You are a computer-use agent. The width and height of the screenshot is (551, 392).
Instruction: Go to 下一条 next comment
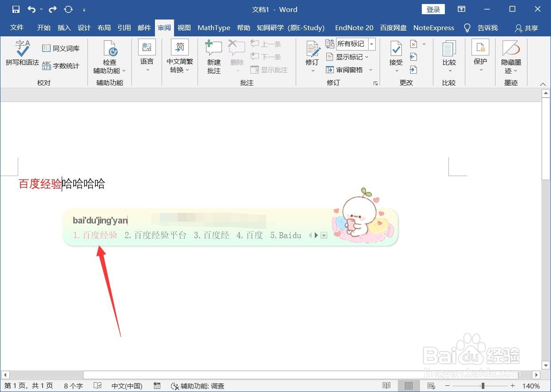pyautogui.click(x=266, y=57)
